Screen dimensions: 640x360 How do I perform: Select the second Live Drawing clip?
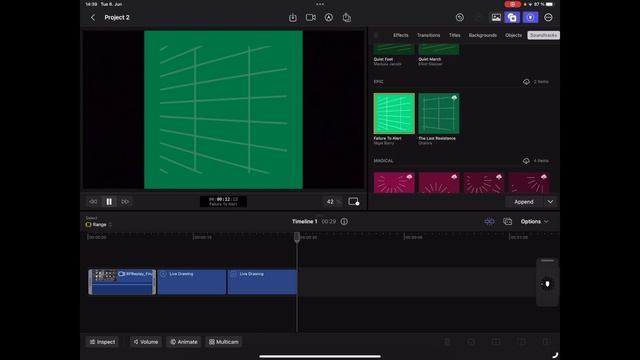coord(262,282)
